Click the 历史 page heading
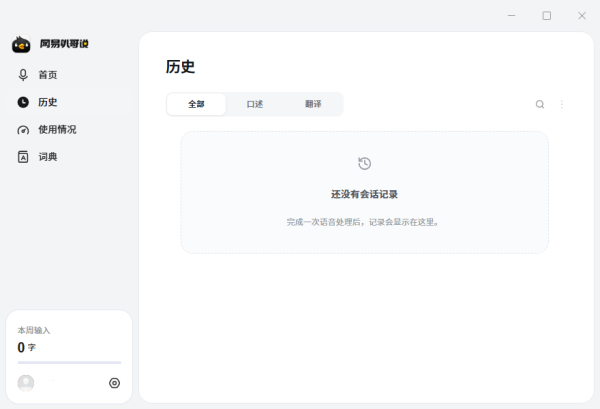This screenshot has height=409, width=600. tap(180, 67)
